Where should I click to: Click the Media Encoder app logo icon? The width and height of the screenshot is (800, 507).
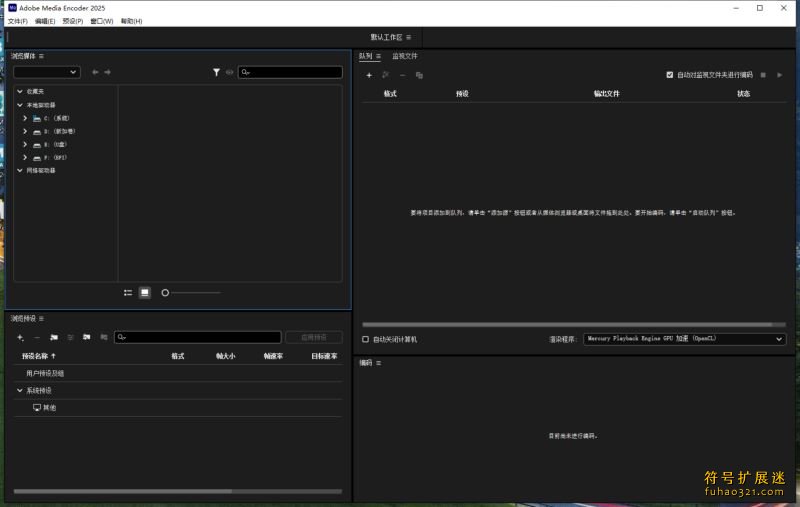pos(12,8)
